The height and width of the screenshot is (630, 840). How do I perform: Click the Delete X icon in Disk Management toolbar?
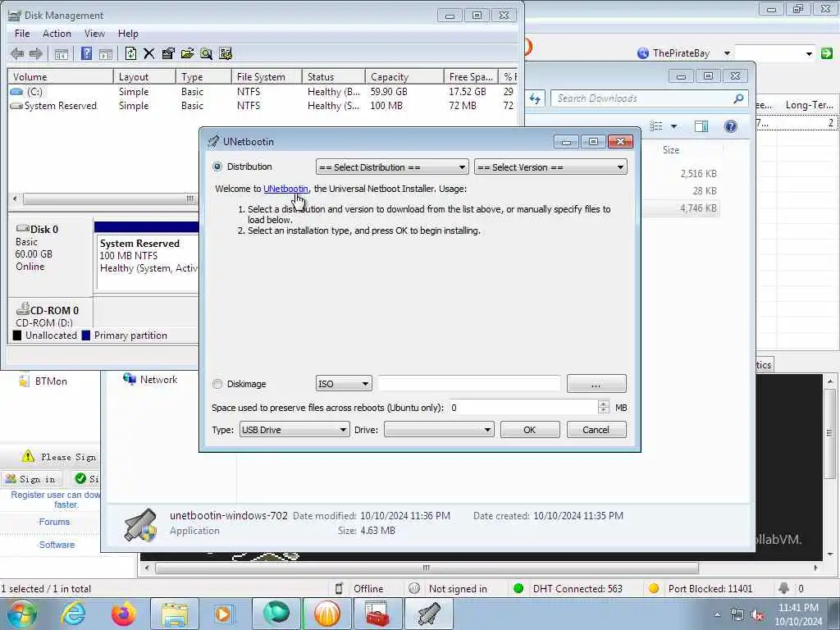149,53
